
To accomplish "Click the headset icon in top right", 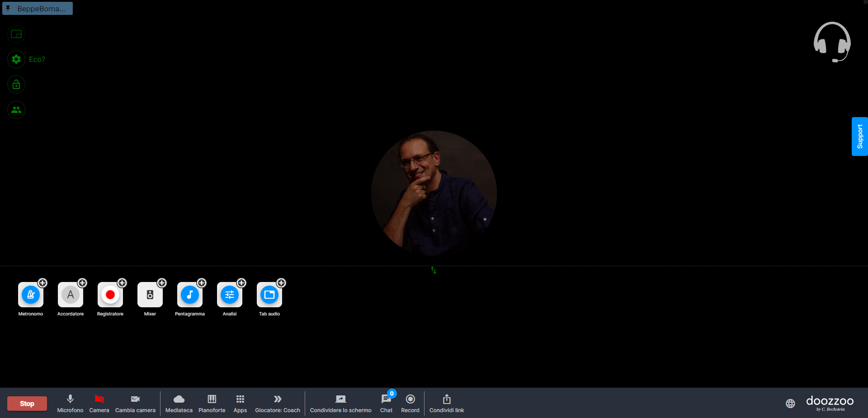I will (x=832, y=42).
